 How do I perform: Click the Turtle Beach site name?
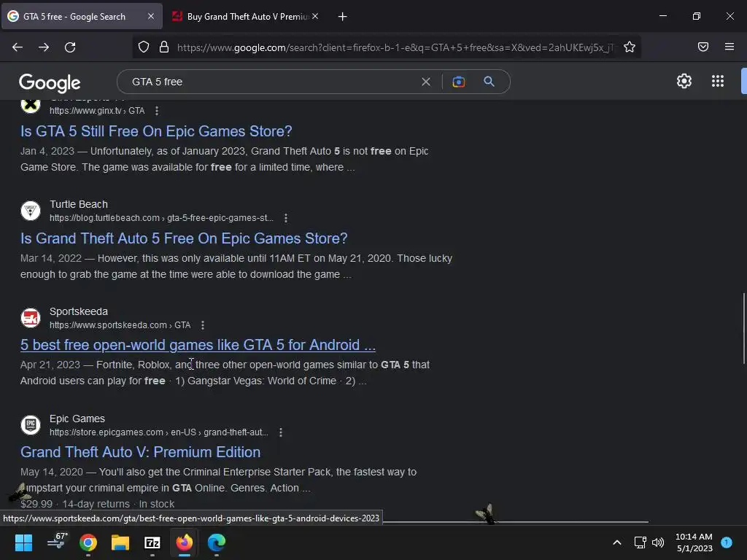pyautogui.click(x=79, y=204)
